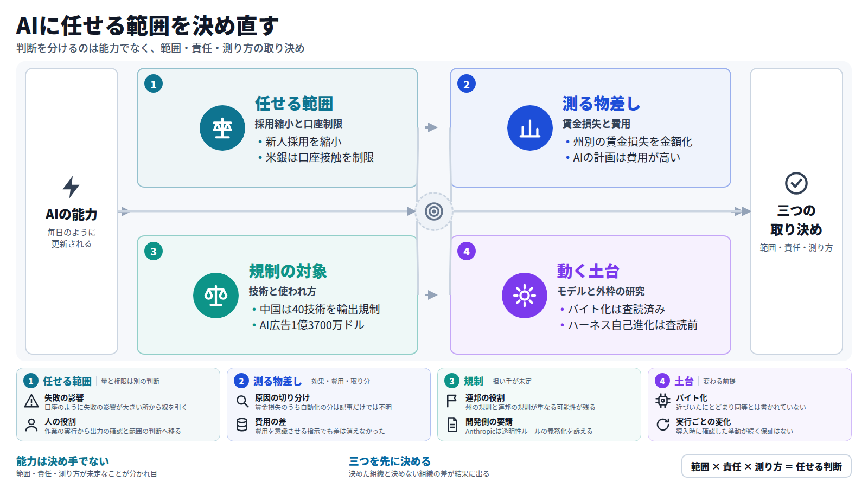
Task: Click the footer heading 能力は決め手でない
Action: (62, 461)
